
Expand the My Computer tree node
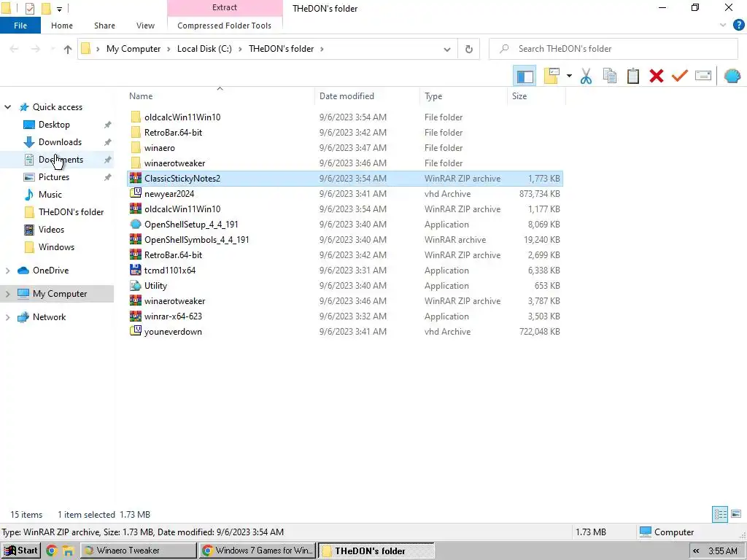7,294
